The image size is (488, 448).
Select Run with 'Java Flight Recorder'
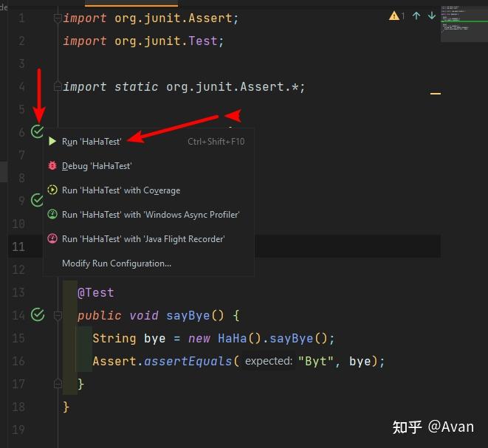148,239
